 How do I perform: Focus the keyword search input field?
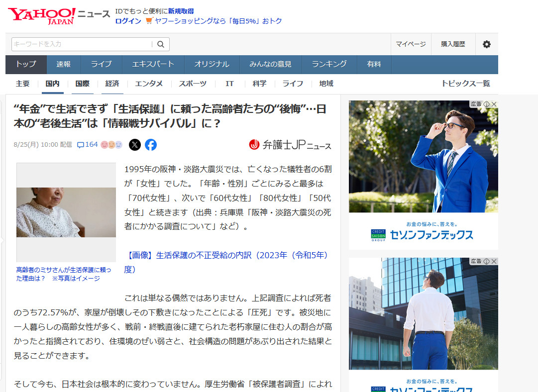click(x=81, y=44)
